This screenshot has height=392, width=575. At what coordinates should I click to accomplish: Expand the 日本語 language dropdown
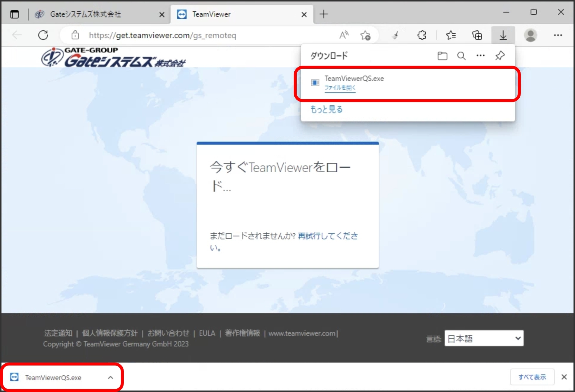484,338
